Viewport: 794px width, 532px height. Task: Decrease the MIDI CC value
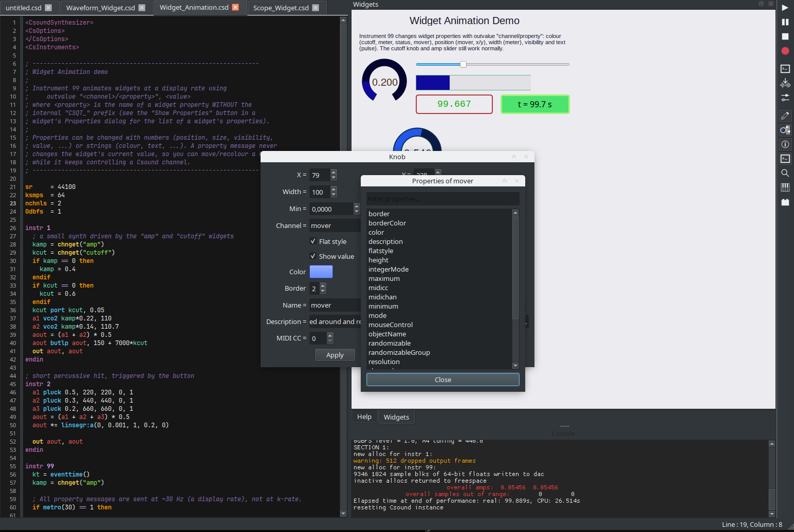click(x=330, y=341)
